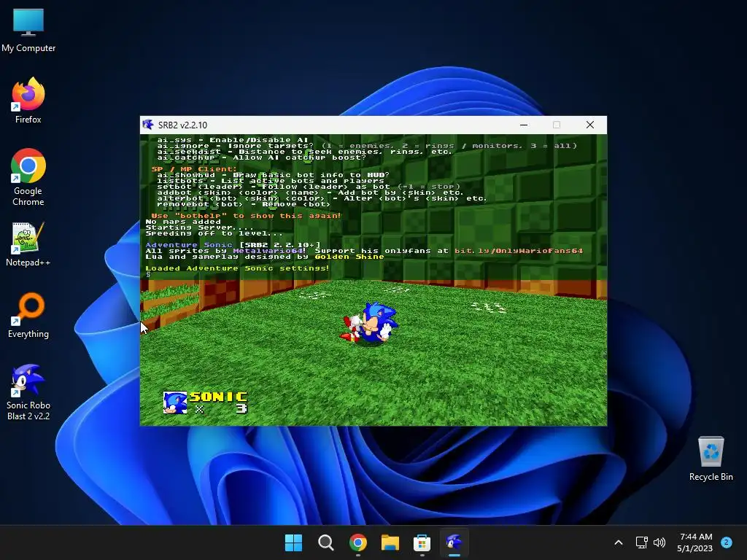Click the Sonic life icon in HUD
Image resolution: width=747 pixels, height=560 pixels.
(175, 402)
